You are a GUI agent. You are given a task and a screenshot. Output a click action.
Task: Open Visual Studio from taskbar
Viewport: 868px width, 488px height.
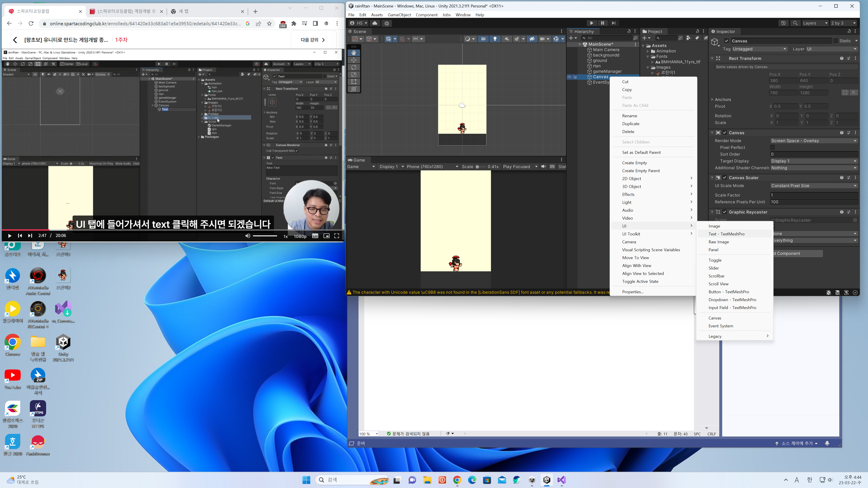coord(561,480)
